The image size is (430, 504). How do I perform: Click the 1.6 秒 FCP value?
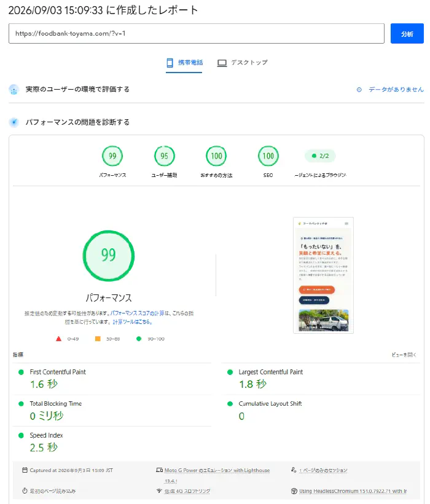[x=44, y=384]
